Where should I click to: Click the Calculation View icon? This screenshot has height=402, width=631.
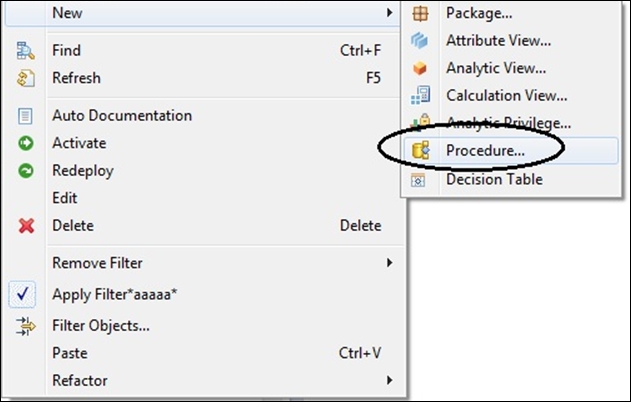(x=420, y=95)
